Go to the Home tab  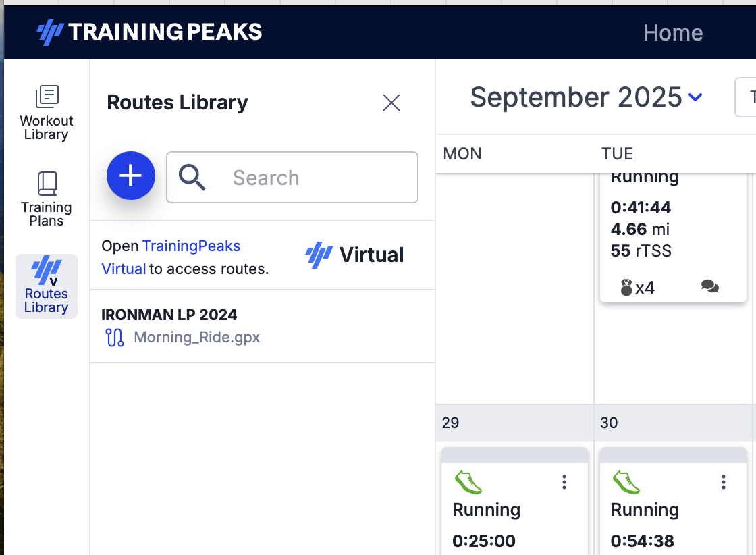[673, 32]
